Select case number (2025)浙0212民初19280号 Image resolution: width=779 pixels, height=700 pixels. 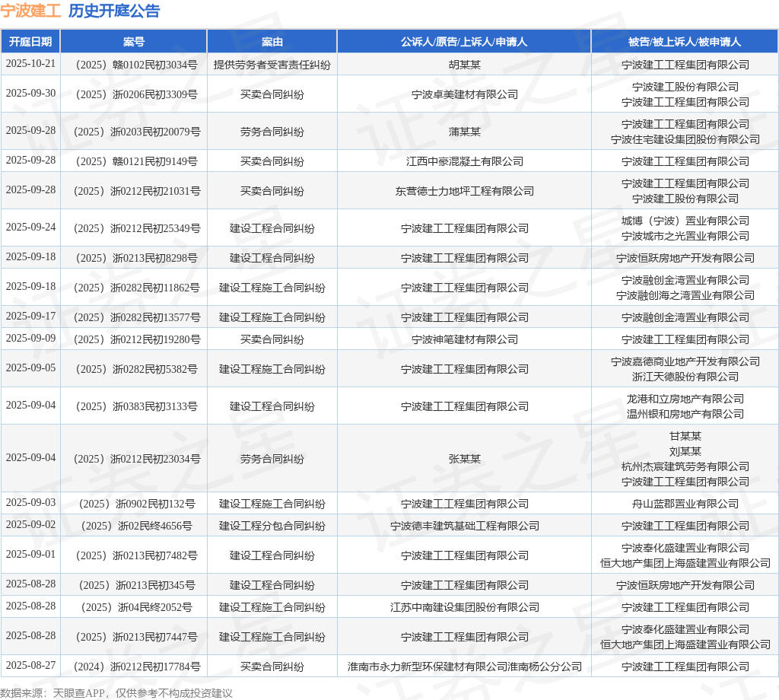coord(137,339)
